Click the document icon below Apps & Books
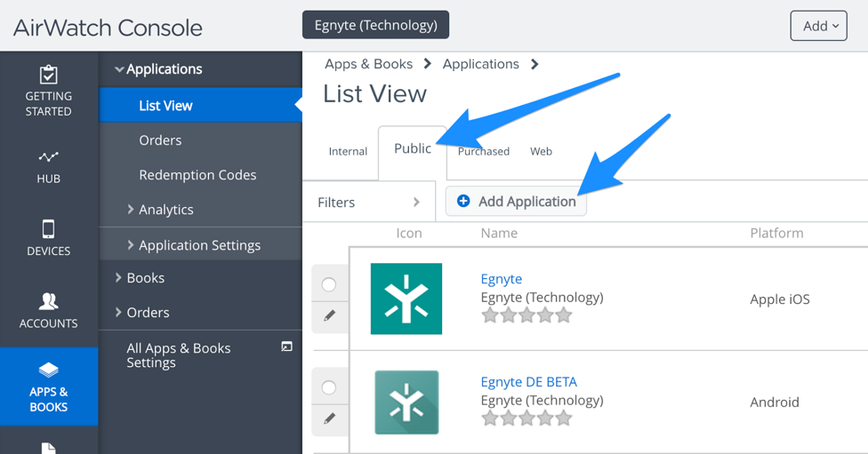Image resolution: width=868 pixels, height=454 pixels. click(x=48, y=449)
